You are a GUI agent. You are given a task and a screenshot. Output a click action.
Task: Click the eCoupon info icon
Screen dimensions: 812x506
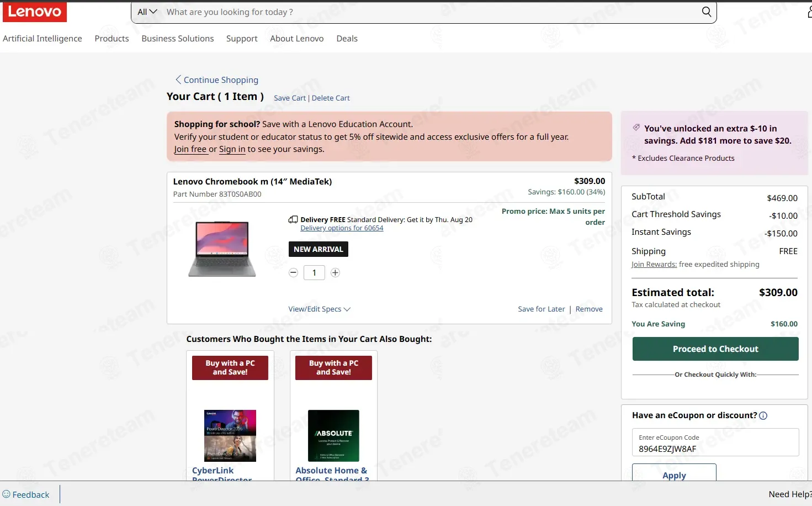[763, 416]
